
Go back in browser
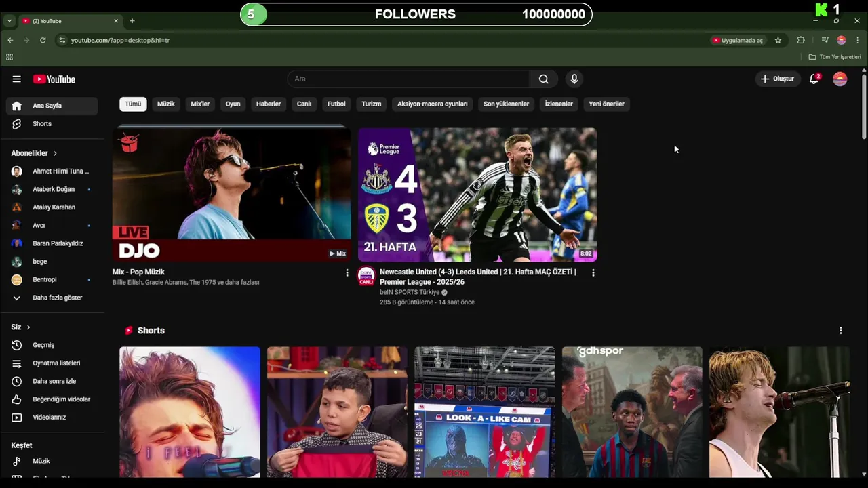click(x=10, y=40)
